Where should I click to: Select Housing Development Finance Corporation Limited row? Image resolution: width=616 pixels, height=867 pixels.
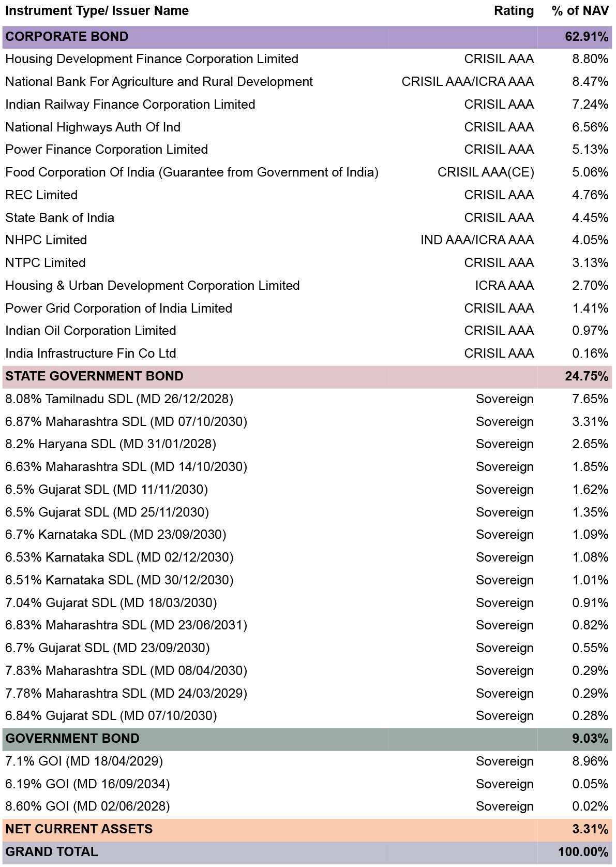[152, 59]
